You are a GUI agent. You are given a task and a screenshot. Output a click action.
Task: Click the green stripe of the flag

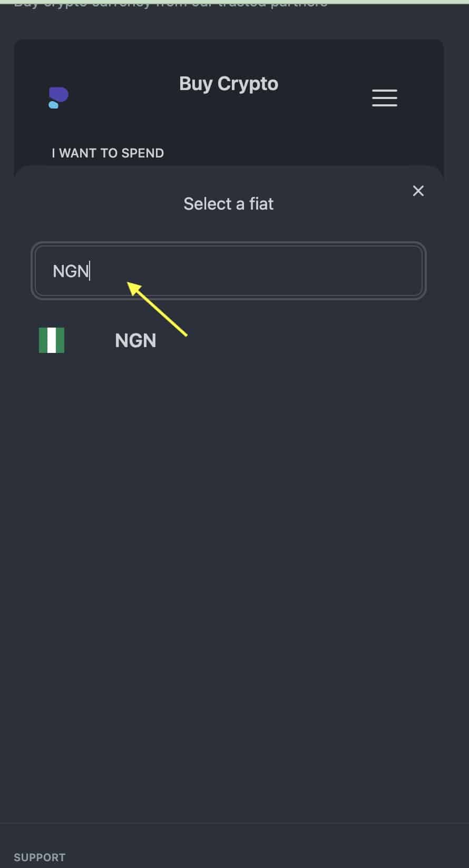(x=43, y=340)
